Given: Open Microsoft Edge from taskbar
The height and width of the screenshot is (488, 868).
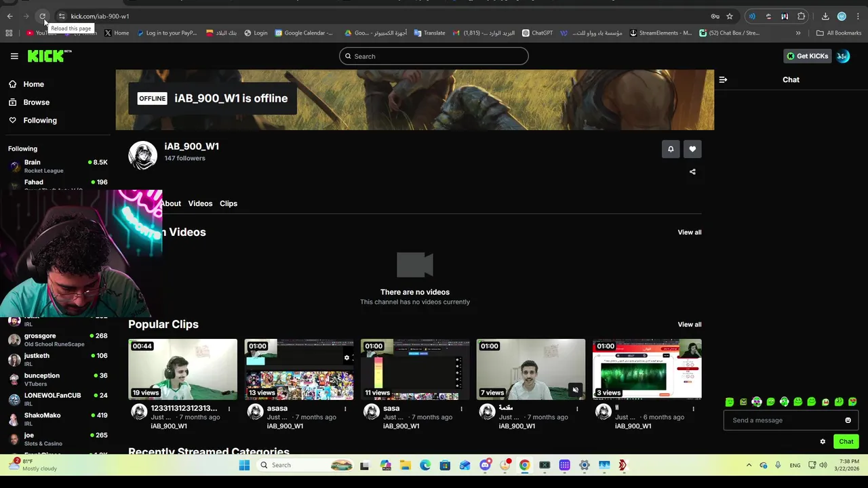Looking at the screenshot, I should tap(425, 465).
